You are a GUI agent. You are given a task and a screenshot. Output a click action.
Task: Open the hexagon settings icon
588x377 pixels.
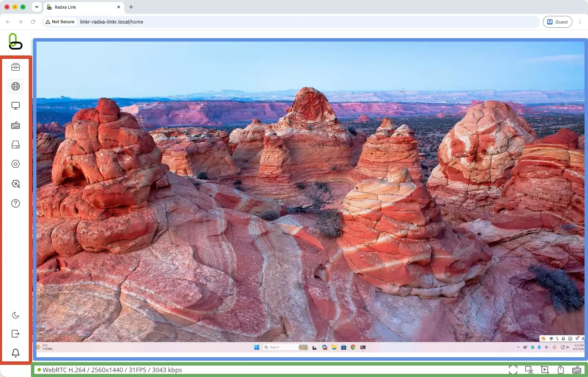click(x=16, y=164)
